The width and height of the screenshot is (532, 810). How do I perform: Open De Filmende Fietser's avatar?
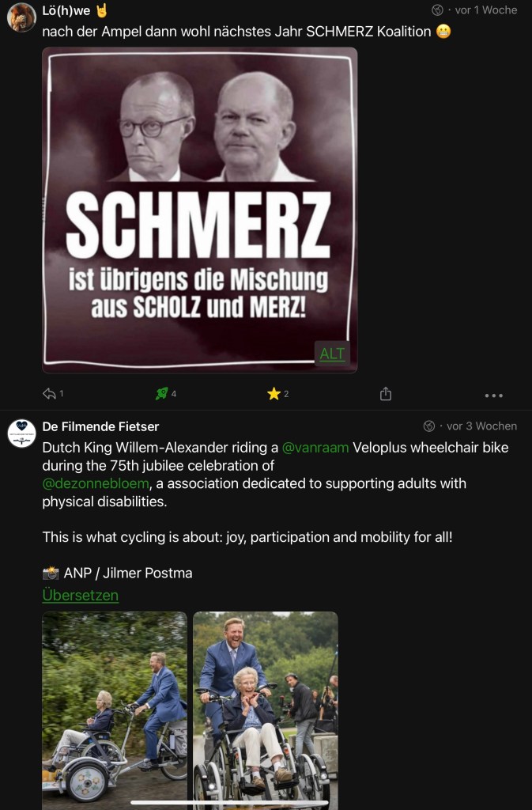pos(21,433)
